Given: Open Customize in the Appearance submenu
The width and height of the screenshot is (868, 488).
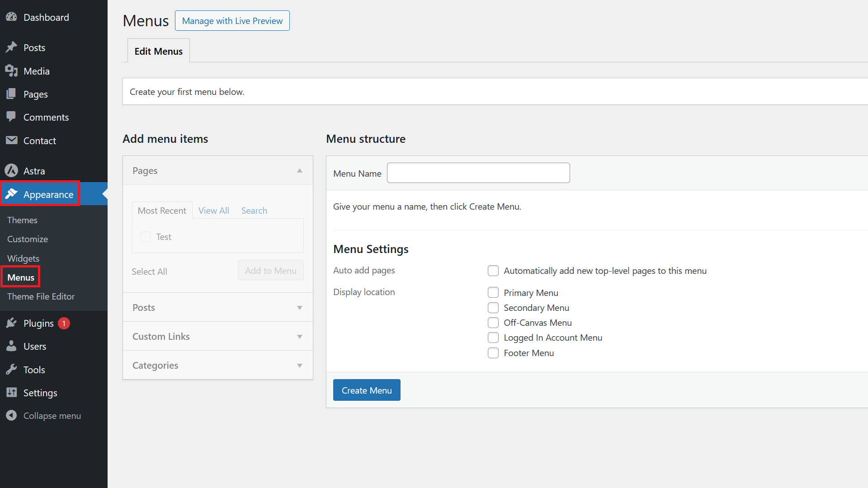Looking at the screenshot, I should tap(28, 239).
